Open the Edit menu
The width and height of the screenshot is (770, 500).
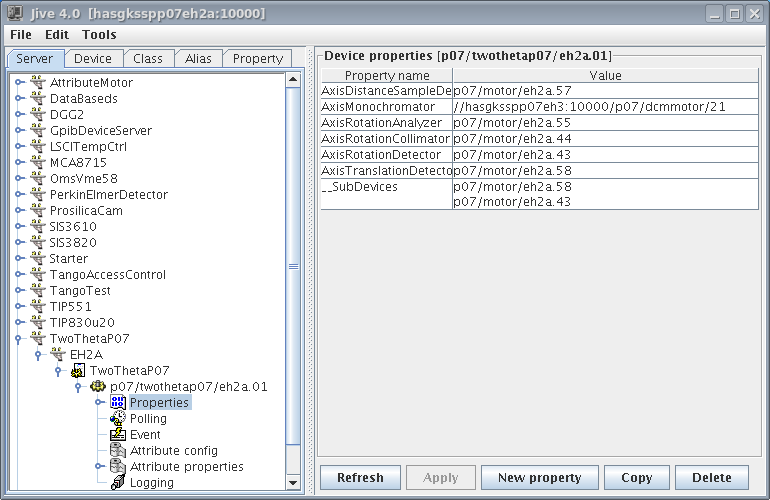click(x=57, y=35)
